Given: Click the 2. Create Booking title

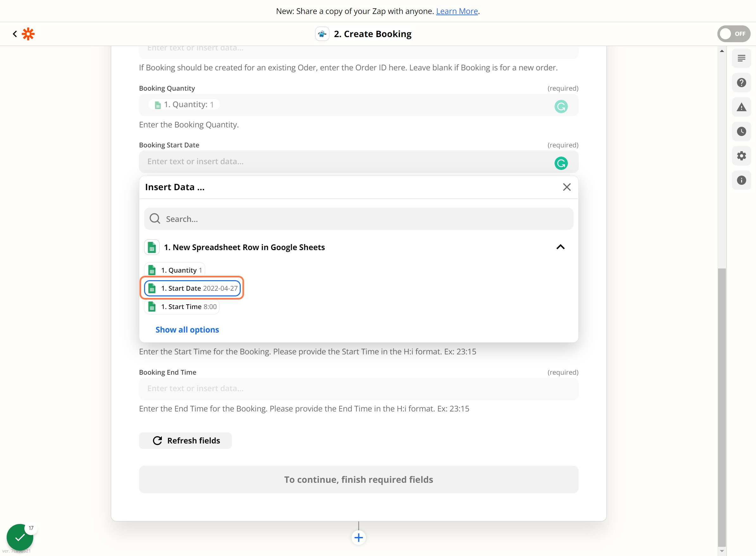Looking at the screenshot, I should point(372,34).
